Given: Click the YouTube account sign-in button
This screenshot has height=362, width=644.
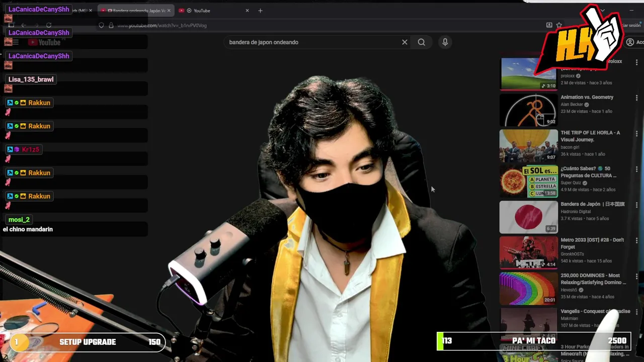Looking at the screenshot, I should coord(634,42).
